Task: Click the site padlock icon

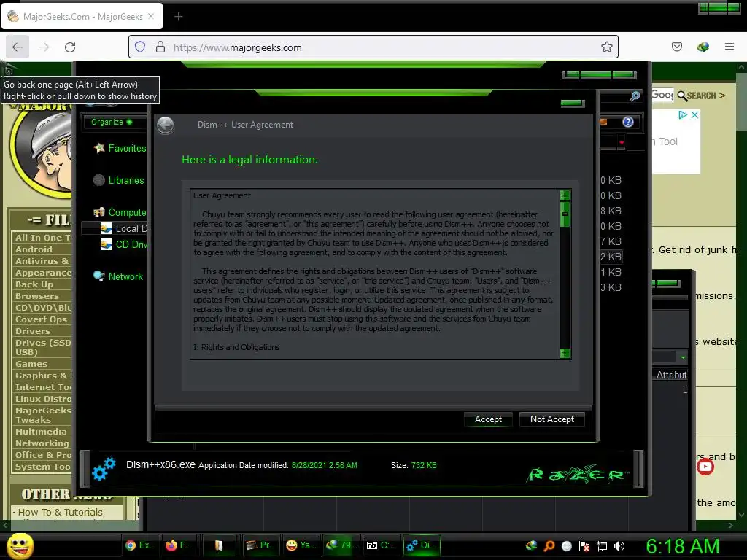Action: click(160, 47)
